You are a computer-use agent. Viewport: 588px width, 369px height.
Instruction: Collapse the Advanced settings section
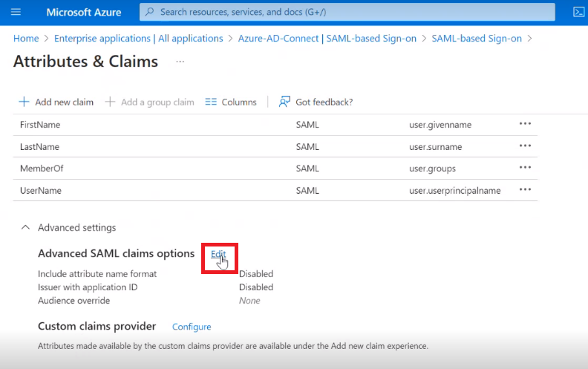25,227
